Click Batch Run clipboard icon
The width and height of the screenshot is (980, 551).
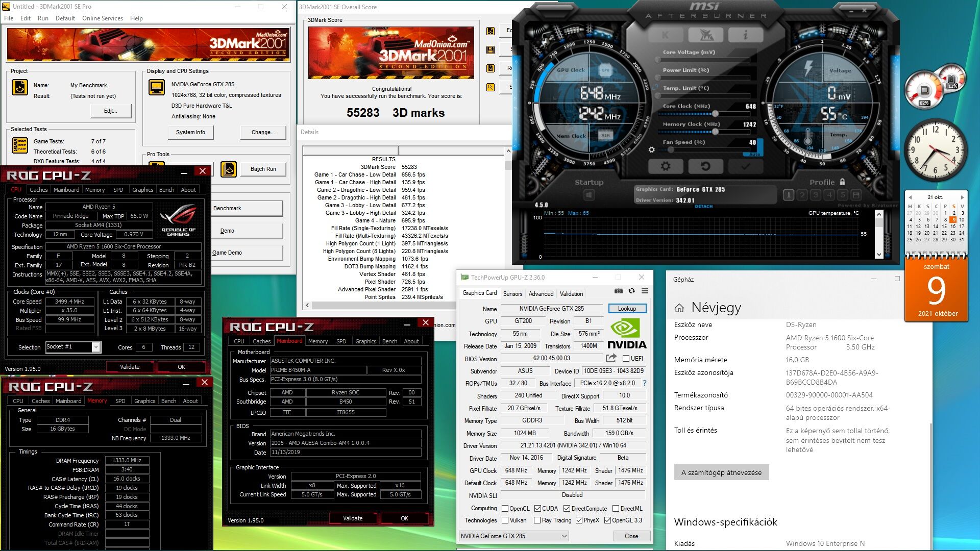(229, 169)
